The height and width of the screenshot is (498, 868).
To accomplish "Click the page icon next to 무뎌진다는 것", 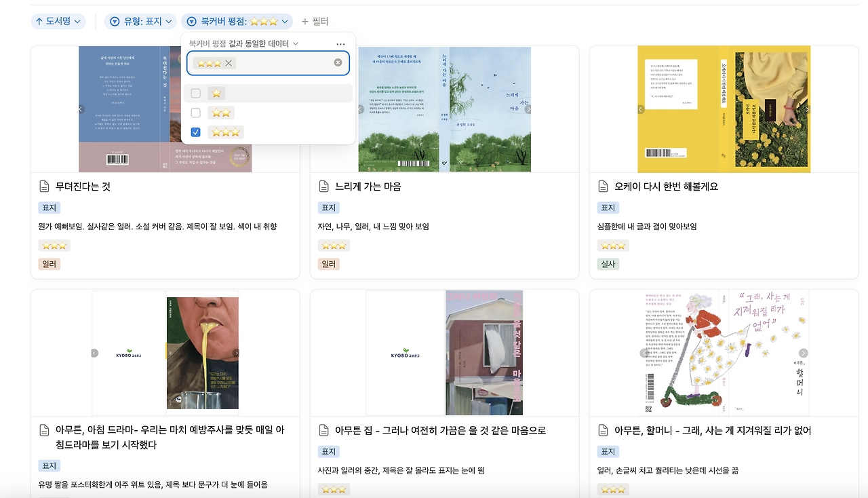I will pos(45,187).
